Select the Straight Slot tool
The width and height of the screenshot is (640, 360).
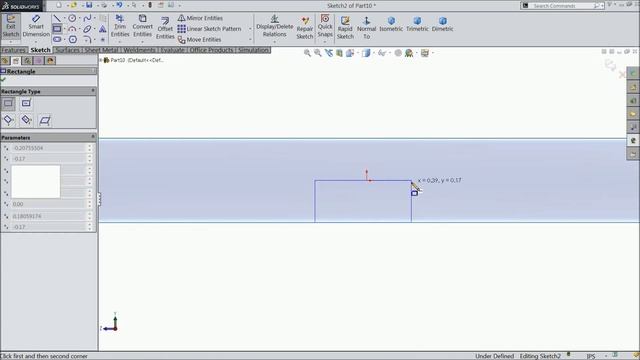pos(57,39)
